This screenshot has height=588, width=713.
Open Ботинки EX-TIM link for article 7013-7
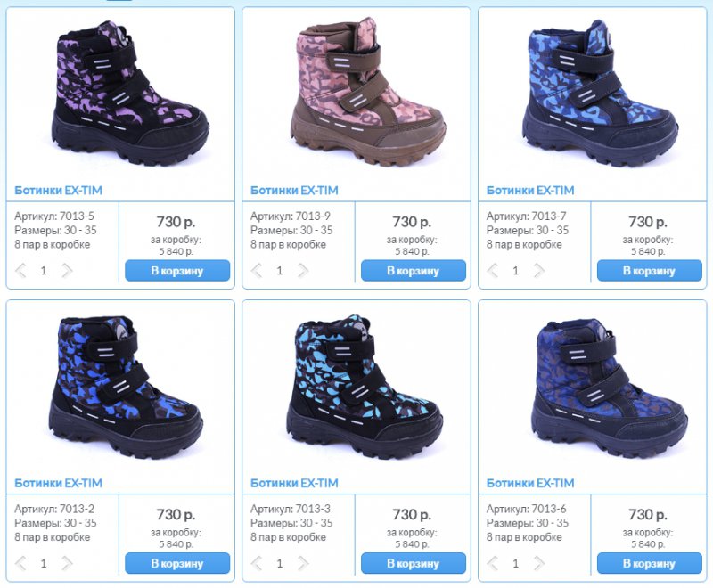pos(530,191)
